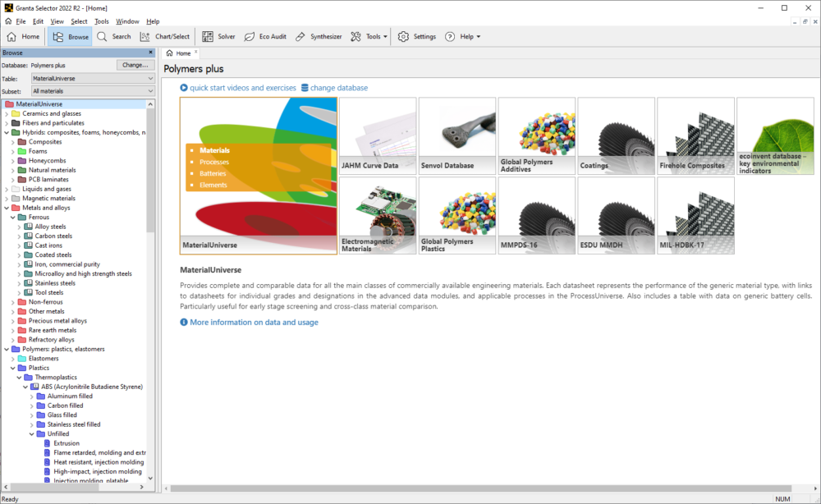This screenshot has height=504, width=821.
Task: Open the Search tool
Action: (114, 37)
